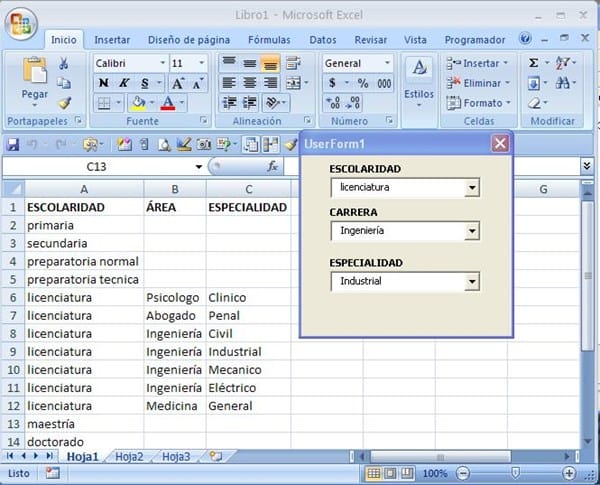Open the Revisar tab

(370, 40)
